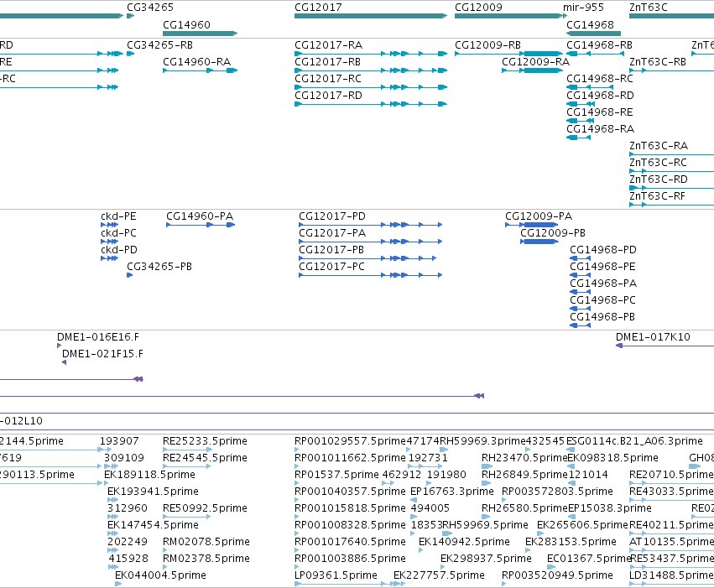The image size is (714, 588).
Task: Open the DME1-017K10 BAC label
Action: pyautogui.click(x=653, y=337)
